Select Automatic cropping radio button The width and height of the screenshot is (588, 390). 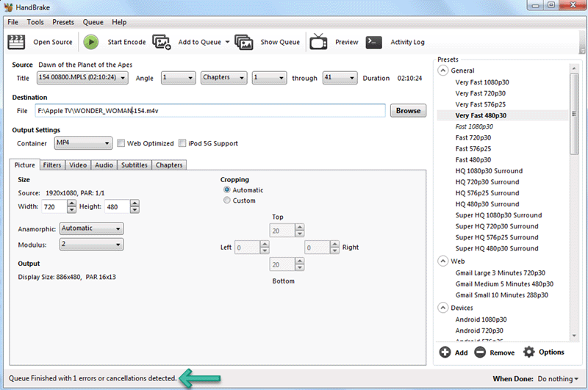(x=227, y=190)
